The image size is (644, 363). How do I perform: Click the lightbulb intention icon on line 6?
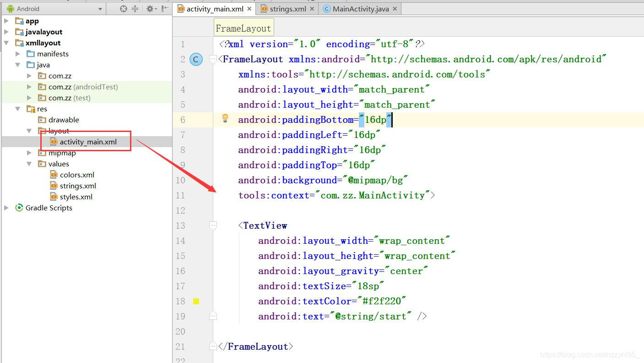click(225, 118)
